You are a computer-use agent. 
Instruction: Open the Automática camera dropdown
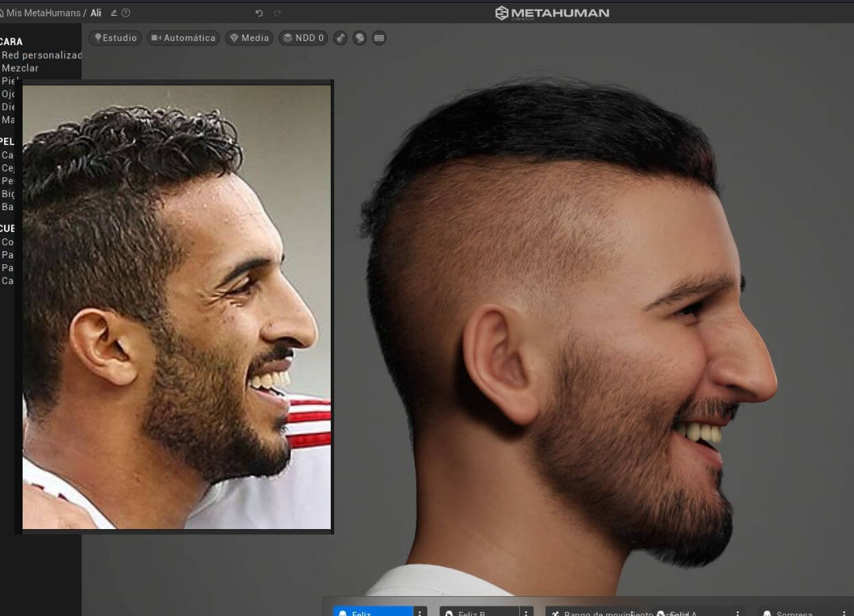click(184, 38)
